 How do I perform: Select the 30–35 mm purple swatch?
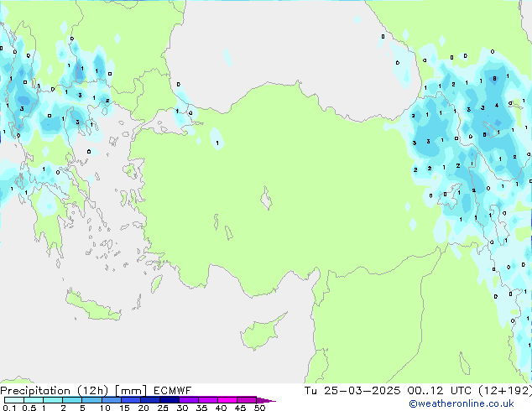click(189, 400)
